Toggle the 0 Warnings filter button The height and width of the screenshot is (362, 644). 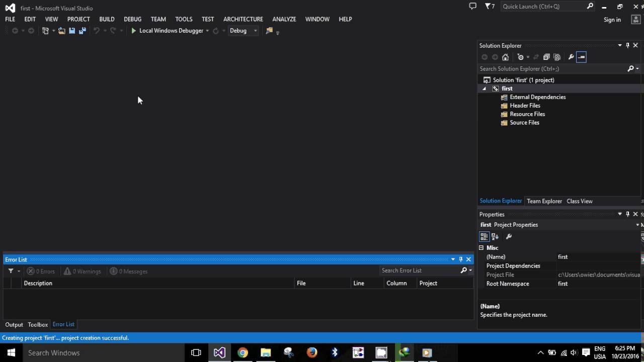click(83, 271)
